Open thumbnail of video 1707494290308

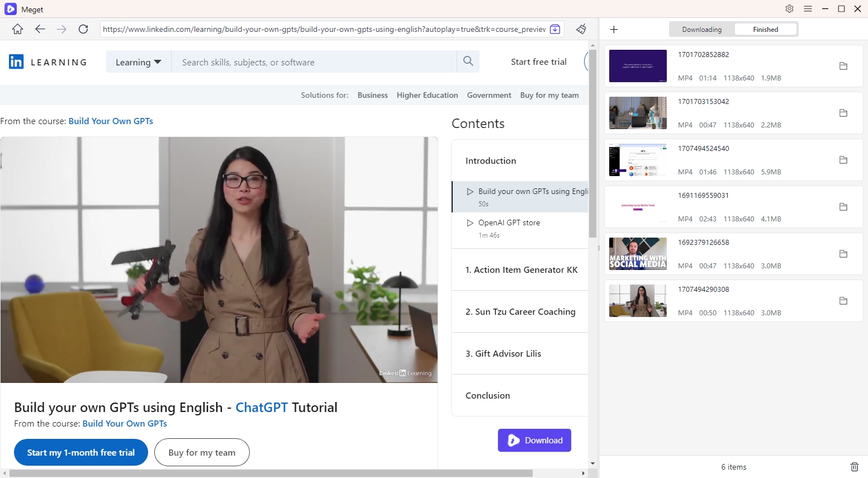pyautogui.click(x=638, y=301)
